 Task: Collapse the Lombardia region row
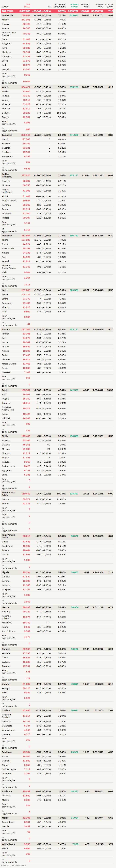coord(7,16)
